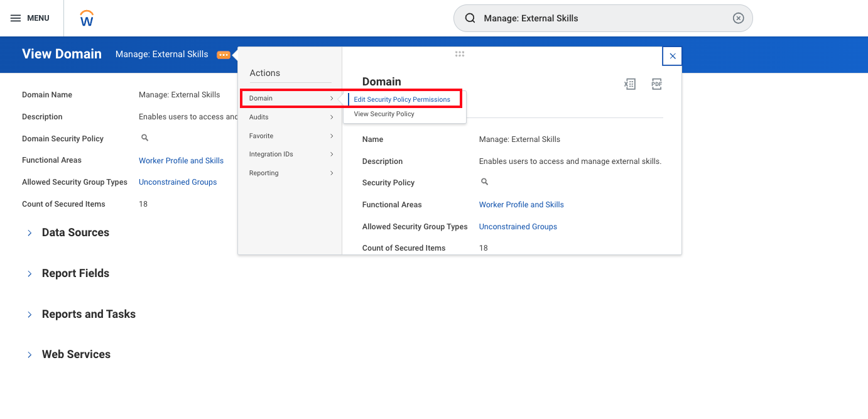The image size is (868, 419).
Task: Click the search magnifier icon in the search bar
Action: [470, 18]
